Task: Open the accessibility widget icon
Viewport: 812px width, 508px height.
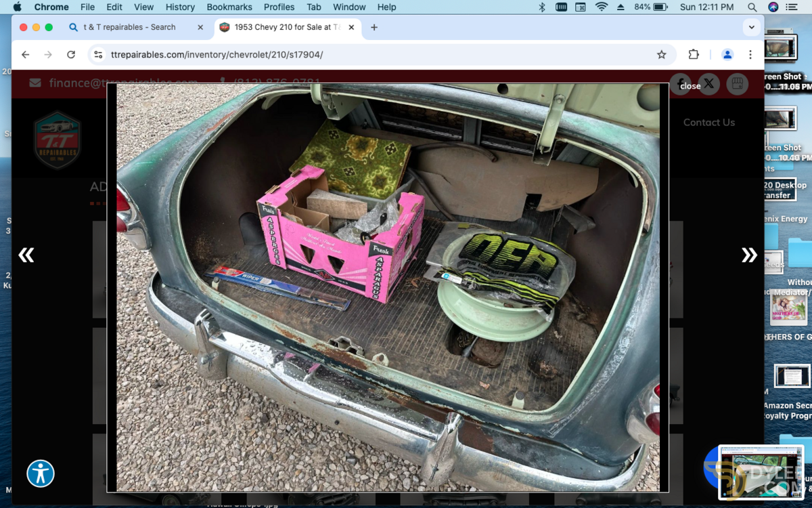Action: pos(41,473)
